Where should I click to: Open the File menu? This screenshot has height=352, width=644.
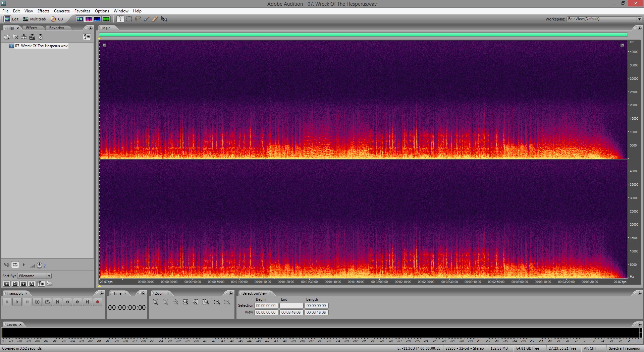(x=5, y=11)
